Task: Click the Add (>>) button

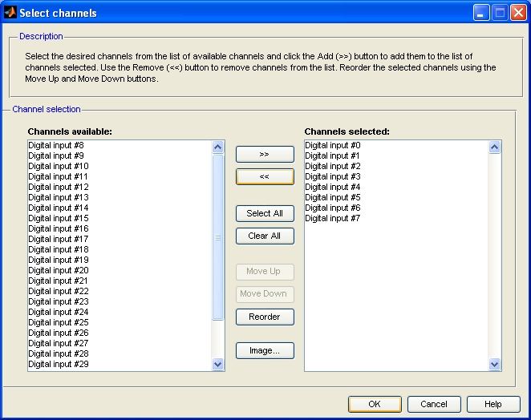Action: (265, 154)
